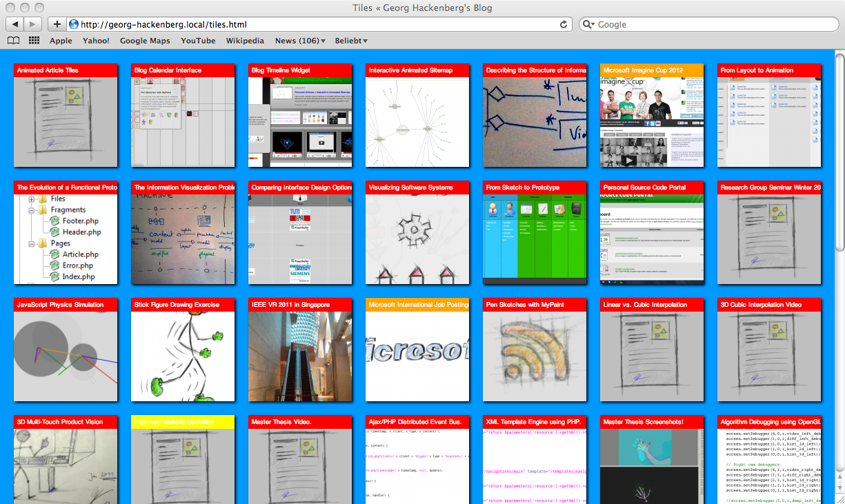Open the XML Template Engine using PHP tile
The image size is (845, 504).
tap(535, 459)
